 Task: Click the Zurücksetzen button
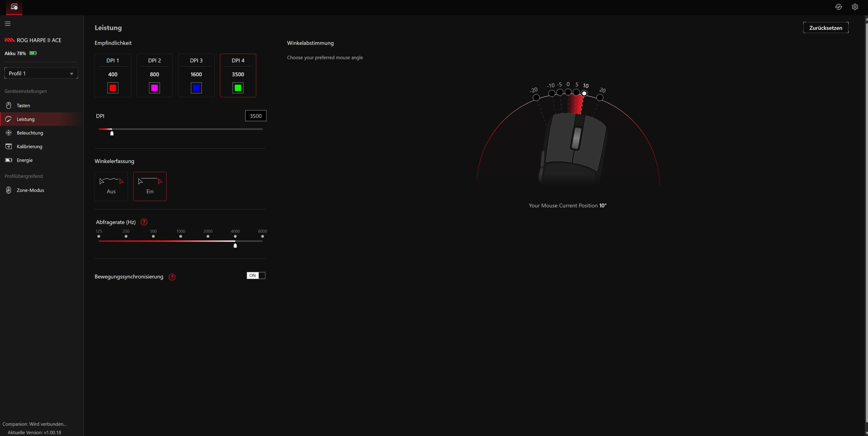pos(825,28)
